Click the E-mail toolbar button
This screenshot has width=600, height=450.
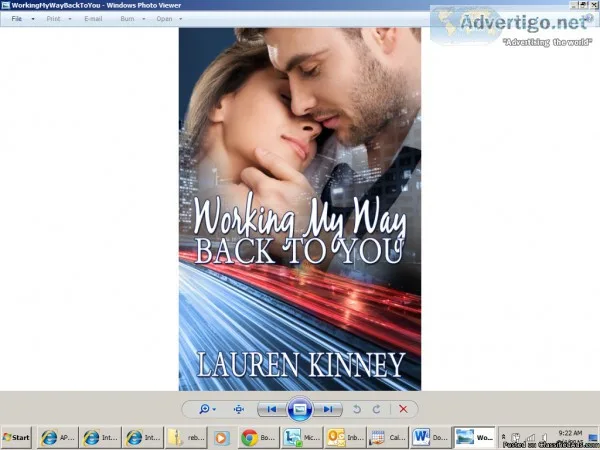pos(93,19)
